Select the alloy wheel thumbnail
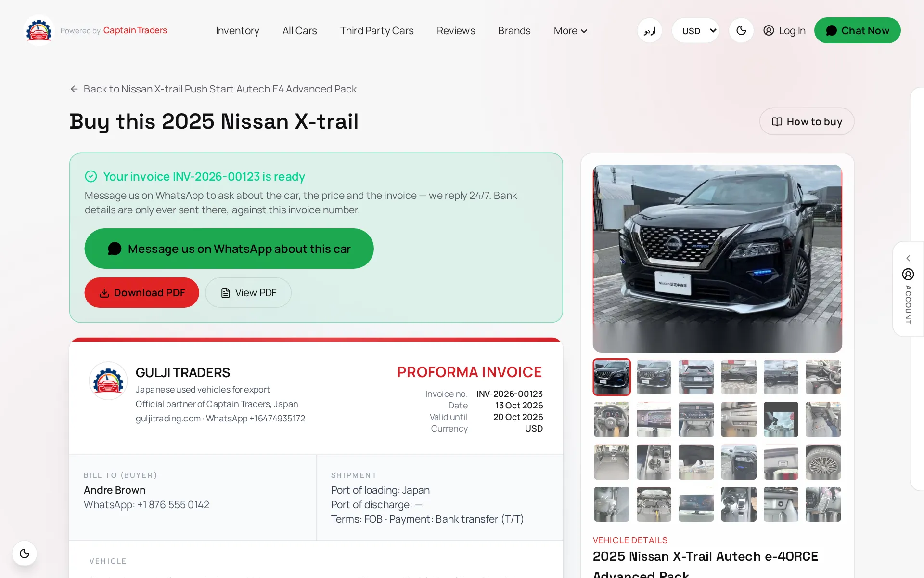Viewport: 924px width, 578px height. coord(823,462)
